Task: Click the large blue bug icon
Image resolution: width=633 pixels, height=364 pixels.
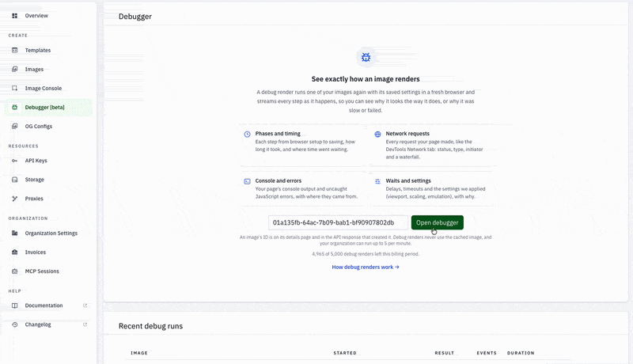Action: [366, 57]
